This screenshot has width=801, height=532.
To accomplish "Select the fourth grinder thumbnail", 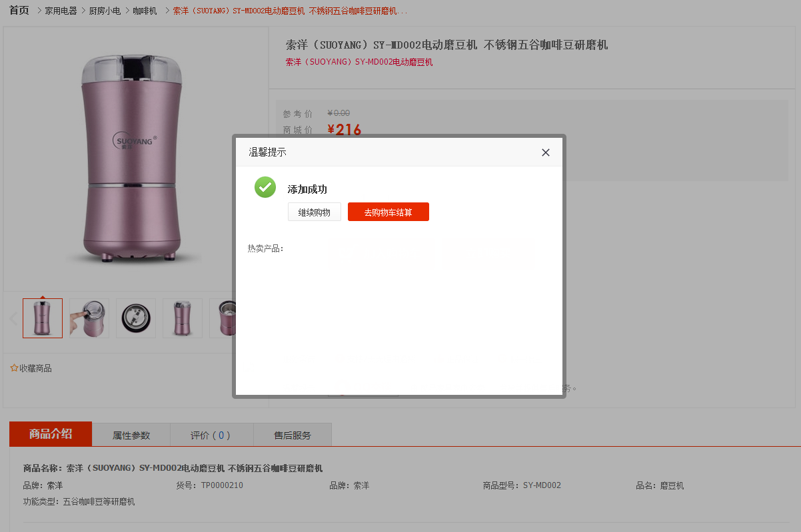I will coord(183,318).
